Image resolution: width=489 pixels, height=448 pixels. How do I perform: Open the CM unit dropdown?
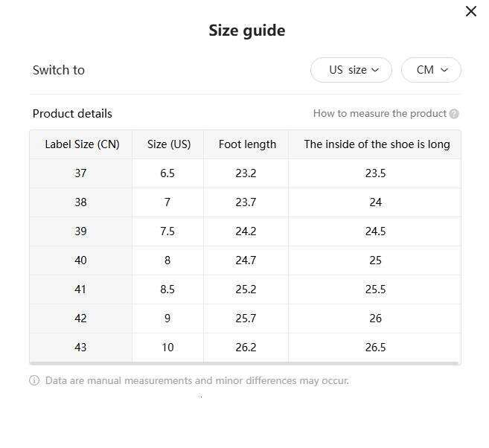(431, 70)
